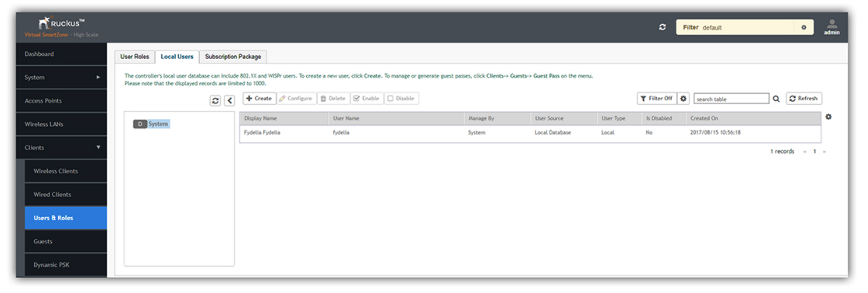Expand the System sidebar menu
868x293 pixels.
61,77
